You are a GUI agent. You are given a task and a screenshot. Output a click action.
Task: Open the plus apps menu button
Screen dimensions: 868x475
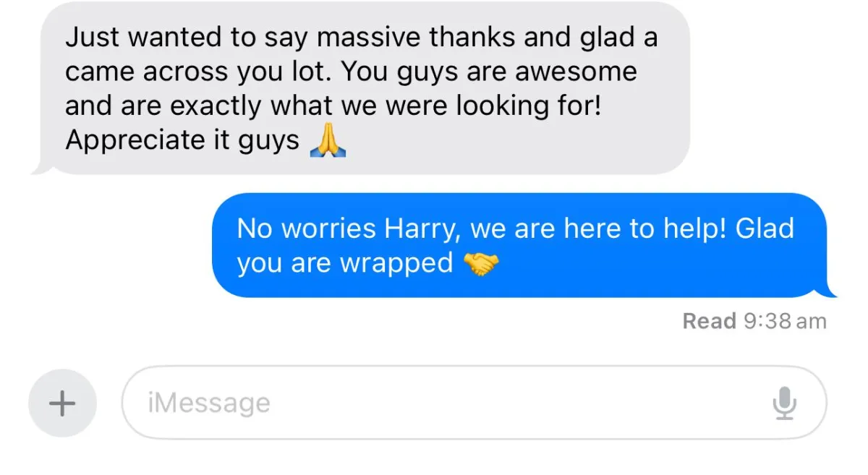(x=62, y=403)
